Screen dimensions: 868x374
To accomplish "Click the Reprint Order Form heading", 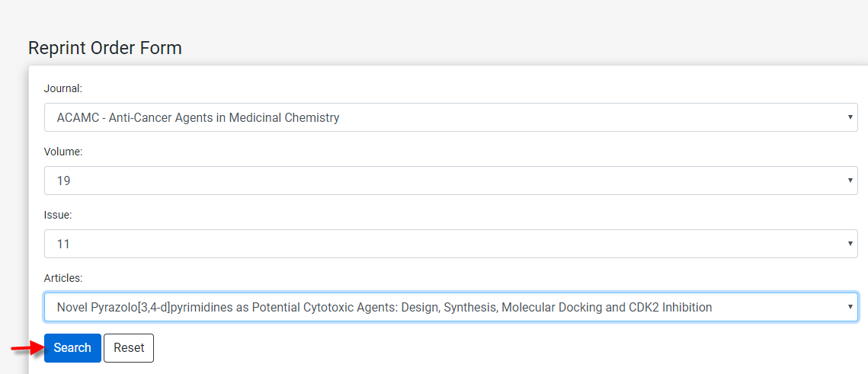I will pyautogui.click(x=105, y=48).
